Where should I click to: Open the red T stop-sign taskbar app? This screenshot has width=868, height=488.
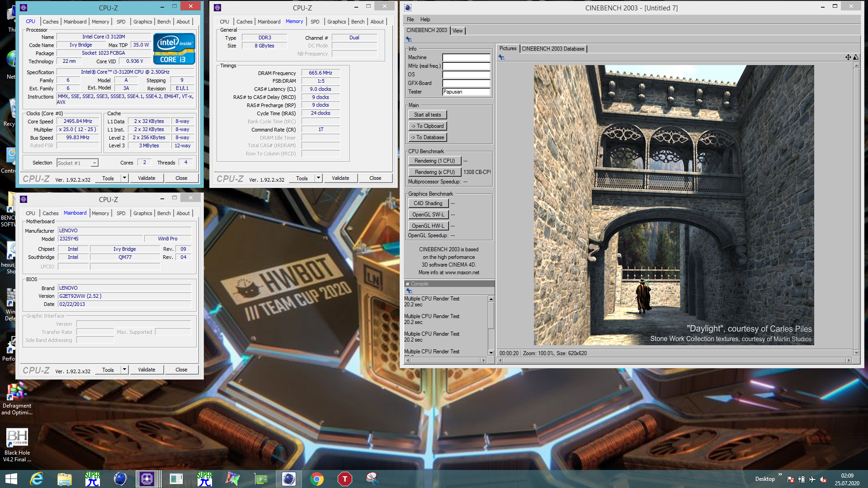345,479
